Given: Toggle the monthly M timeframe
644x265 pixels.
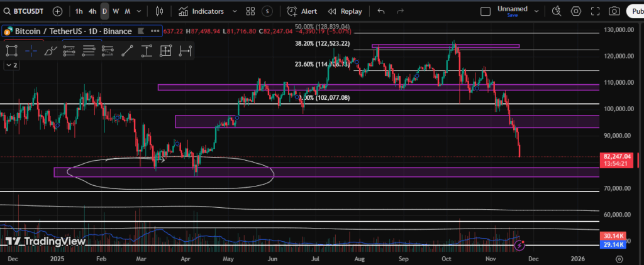Looking at the screenshot, I should (128, 11).
